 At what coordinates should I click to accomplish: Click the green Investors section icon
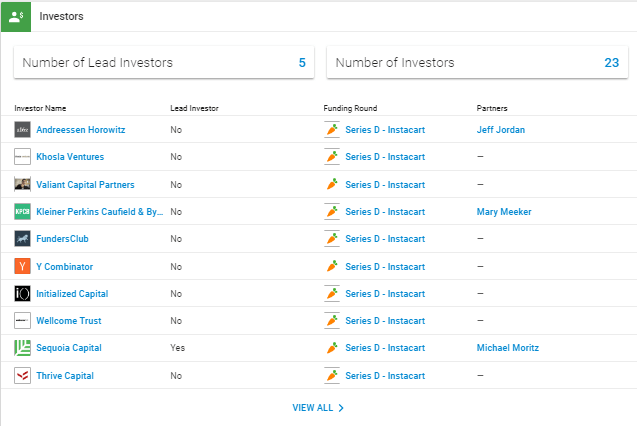[x=16, y=17]
